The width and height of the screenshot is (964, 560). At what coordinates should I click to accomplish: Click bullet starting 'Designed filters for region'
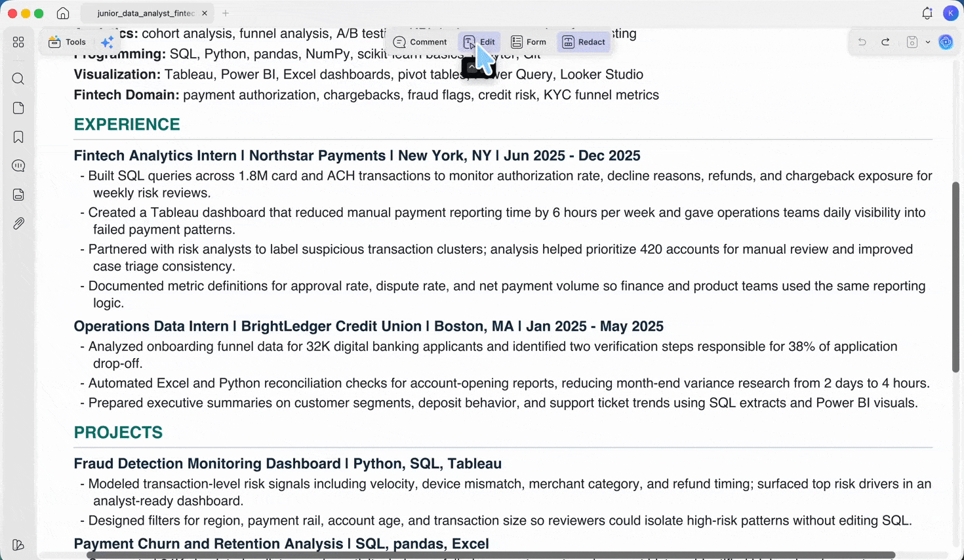coord(496,521)
